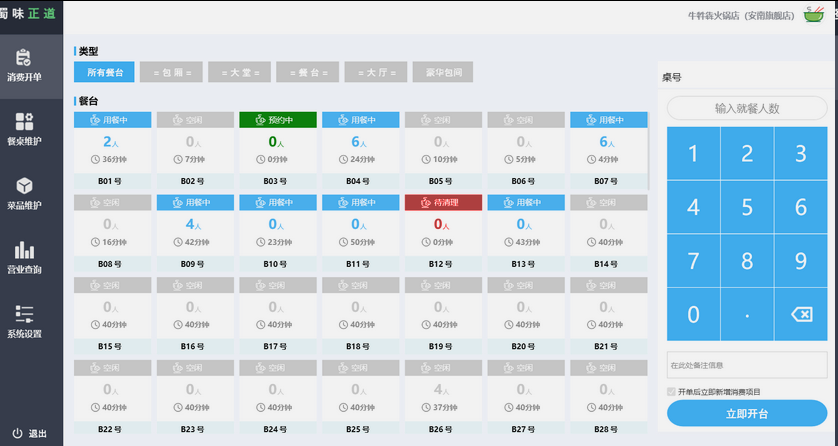Select table B12 awaiting cleanup
The width and height of the screenshot is (838, 446).
(443, 232)
